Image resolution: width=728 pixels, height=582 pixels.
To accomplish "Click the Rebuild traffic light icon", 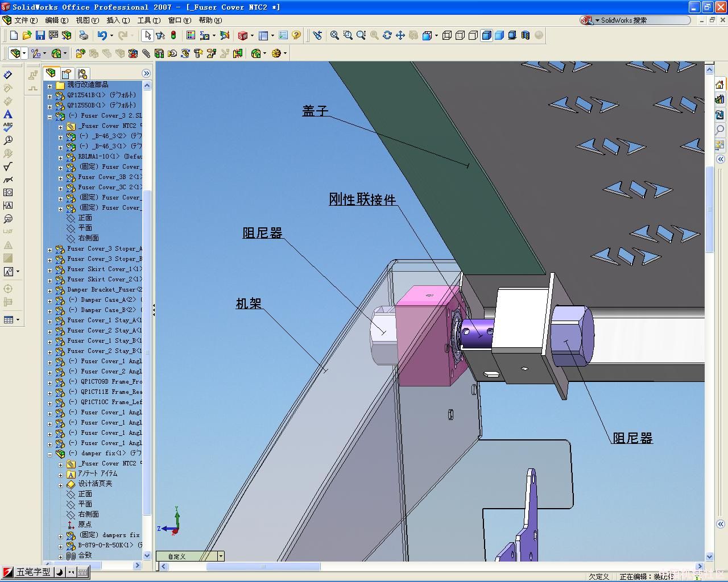I will coord(173,35).
